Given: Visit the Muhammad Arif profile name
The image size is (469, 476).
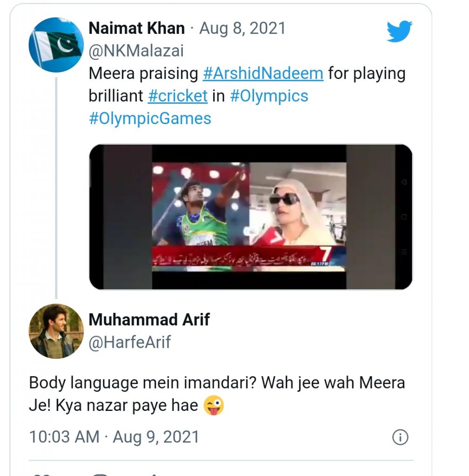Looking at the screenshot, I should click(x=149, y=320).
